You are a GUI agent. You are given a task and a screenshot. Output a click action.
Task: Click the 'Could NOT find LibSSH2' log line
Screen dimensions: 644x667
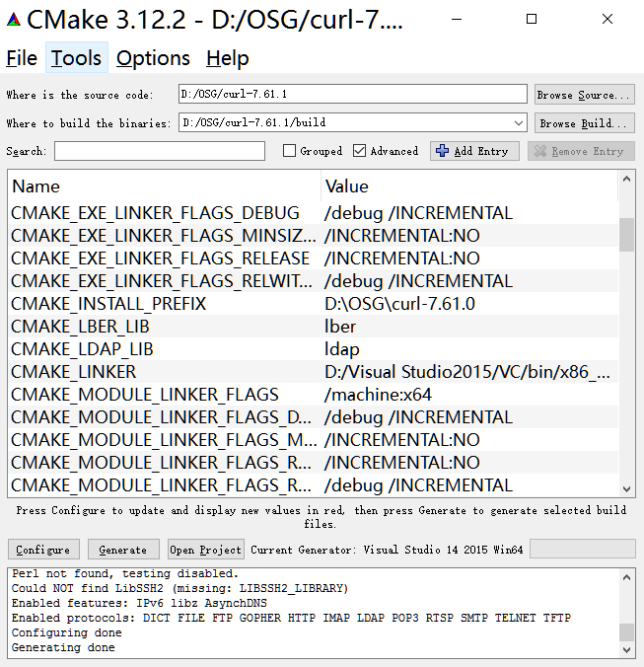[x=179, y=588]
